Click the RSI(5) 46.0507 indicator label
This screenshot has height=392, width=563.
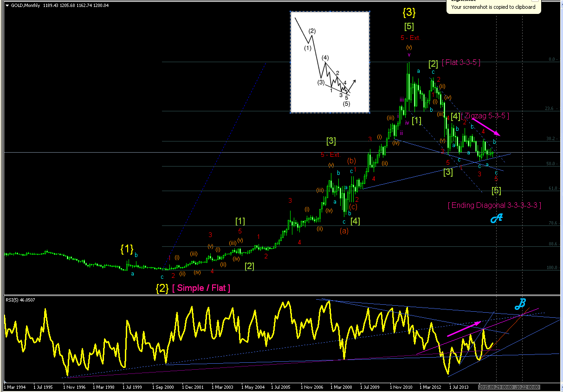click(21, 300)
